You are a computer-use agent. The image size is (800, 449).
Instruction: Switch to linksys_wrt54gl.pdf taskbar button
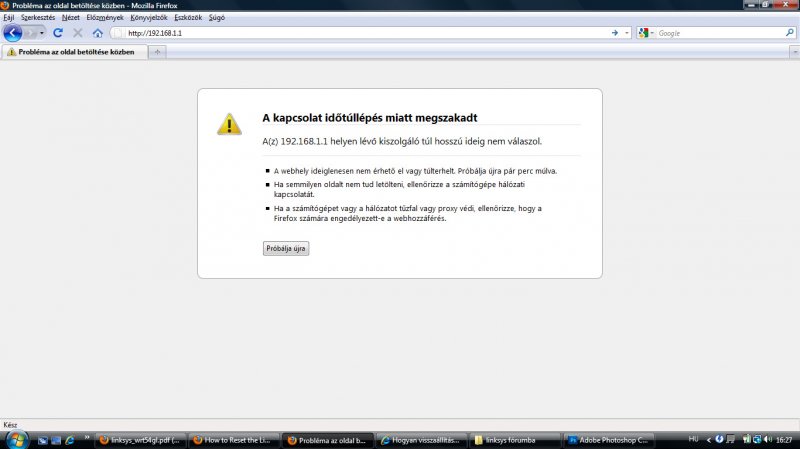coord(140,440)
